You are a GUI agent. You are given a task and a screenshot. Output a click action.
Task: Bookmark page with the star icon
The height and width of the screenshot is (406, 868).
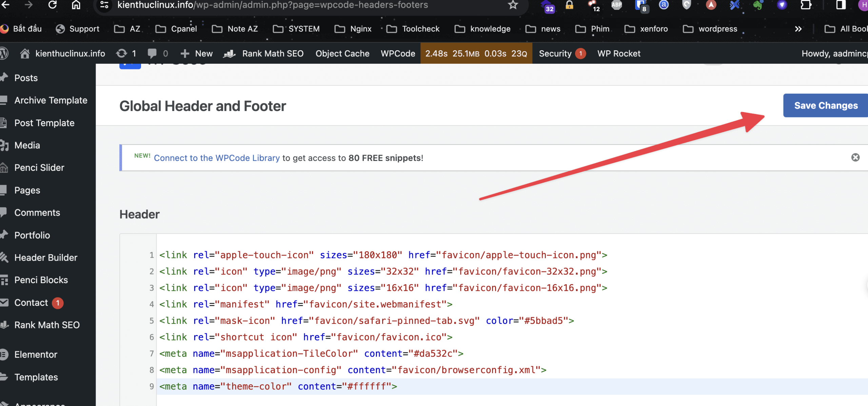tap(513, 5)
